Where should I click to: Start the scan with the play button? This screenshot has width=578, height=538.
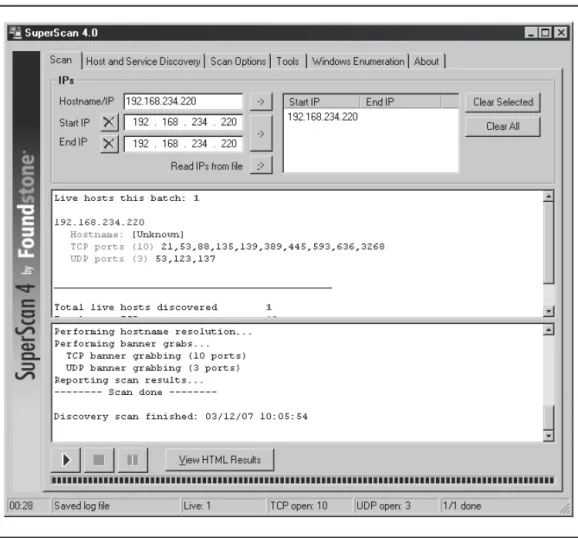pyautogui.click(x=66, y=460)
